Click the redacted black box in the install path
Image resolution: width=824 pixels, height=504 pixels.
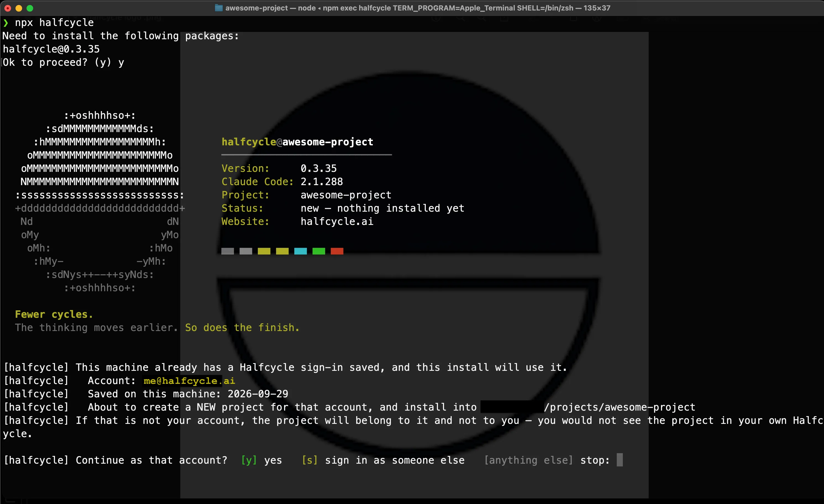point(512,407)
